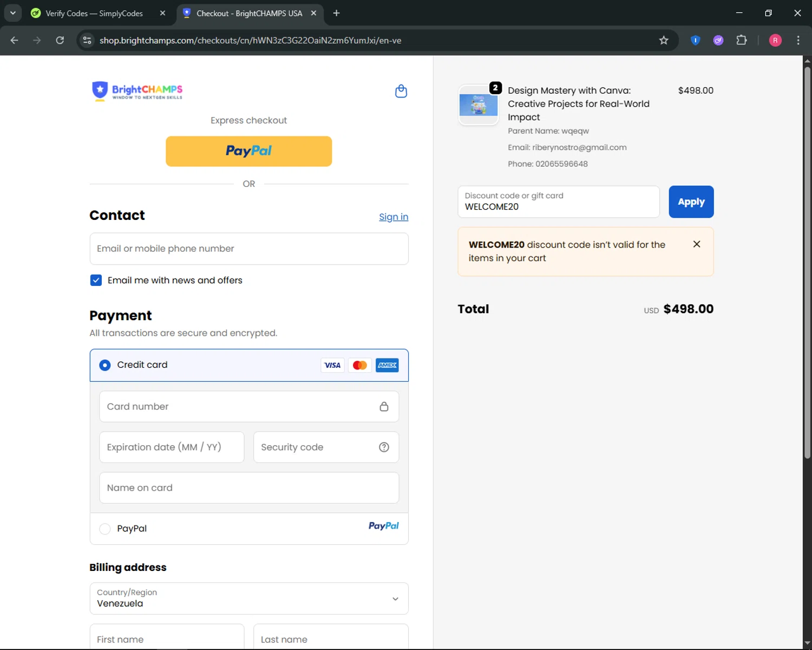Click the Parent Name: wqeqw text

coord(548,131)
